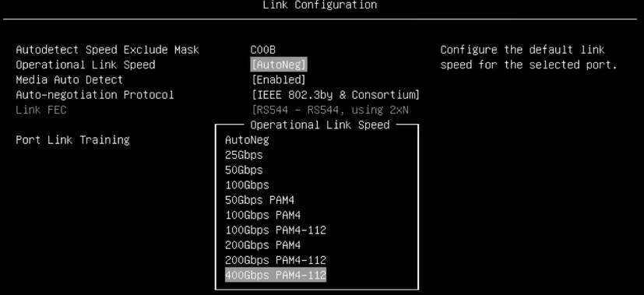Click the Link Configuration page title

(x=319, y=5)
